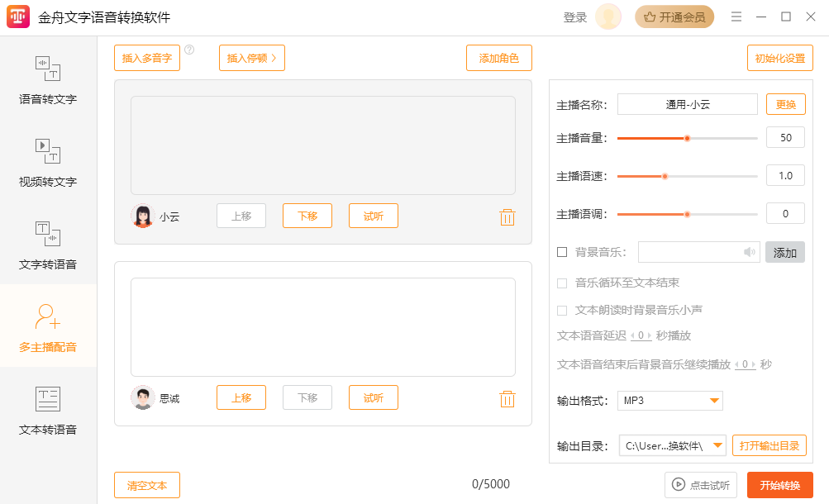Expand the 插入停顿 options
The width and height of the screenshot is (829, 504).
click(x=252, y=59)
